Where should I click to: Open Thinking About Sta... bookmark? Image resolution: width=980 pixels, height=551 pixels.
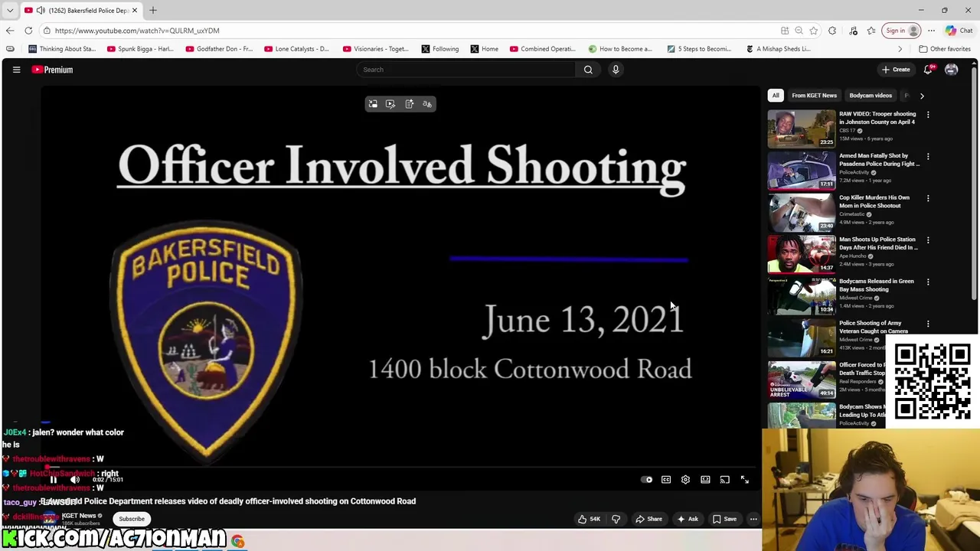[x=62, y=49]
